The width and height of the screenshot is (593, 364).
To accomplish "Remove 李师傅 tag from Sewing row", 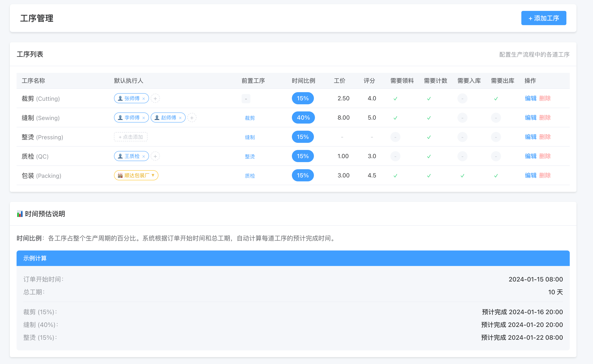I will pyautogui.click(x=144, y=118).
